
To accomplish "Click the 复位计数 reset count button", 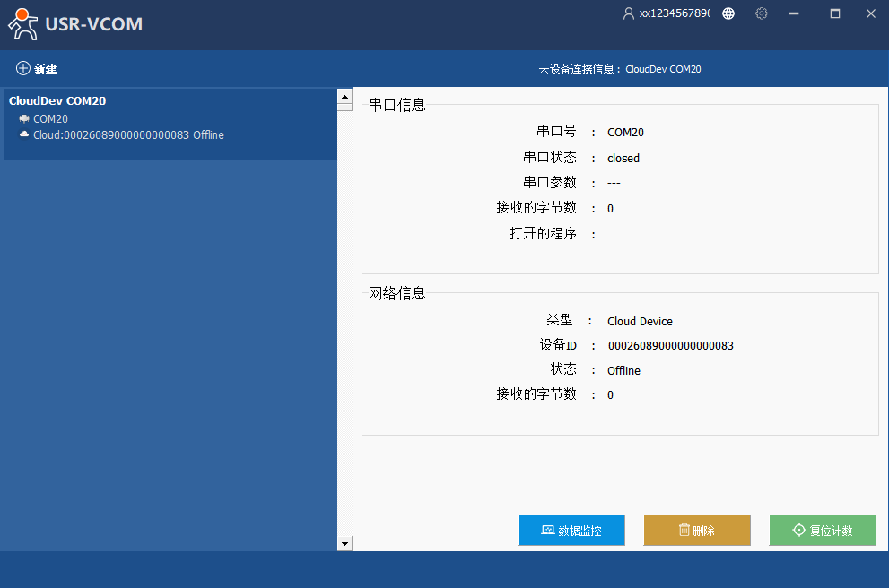I will click(823, 531).
